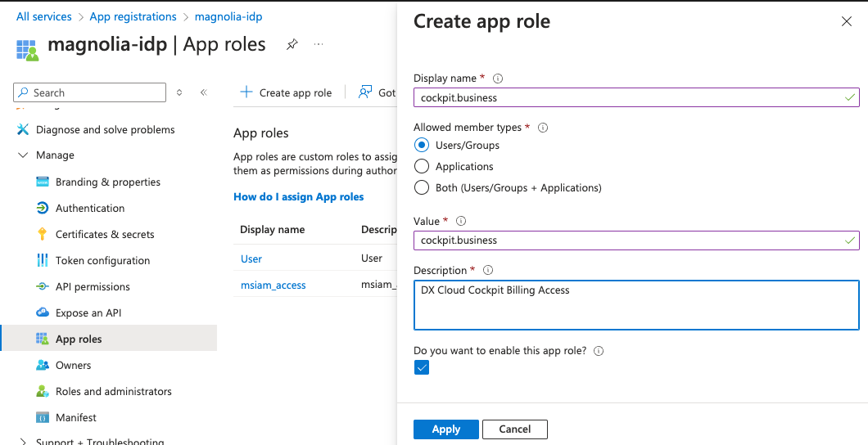This screenshot has width=868, height=445.
Task: Go to All services breadcrumb
Action: tap(43, 16)
